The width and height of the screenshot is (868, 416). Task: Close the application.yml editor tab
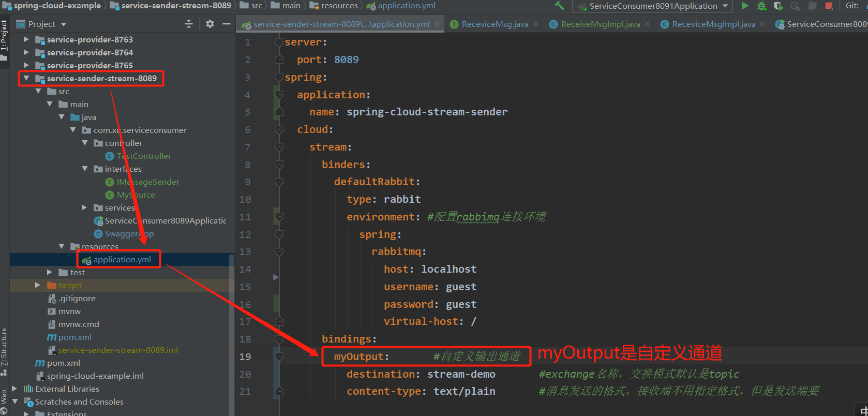click(437, 24)
